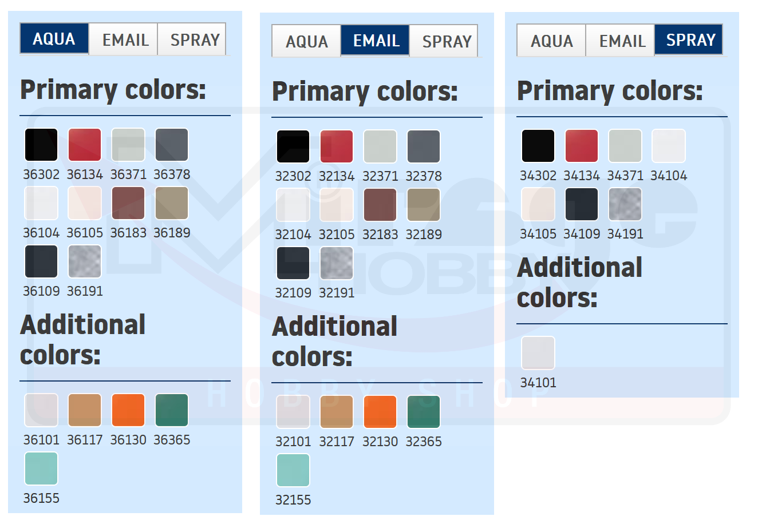Choose metallic silver swatch 32191
This screenshot has height=532, width=758.
337,263
